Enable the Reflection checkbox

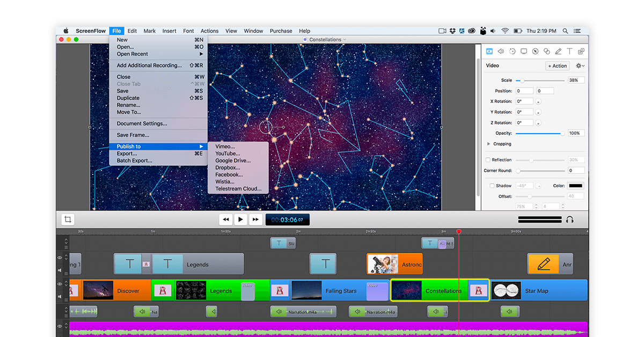[488, 160]
